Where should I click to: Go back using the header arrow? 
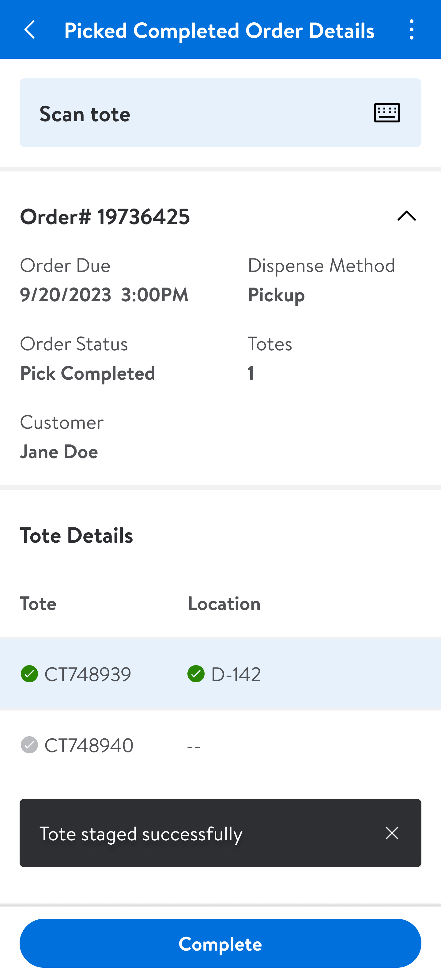30,30
